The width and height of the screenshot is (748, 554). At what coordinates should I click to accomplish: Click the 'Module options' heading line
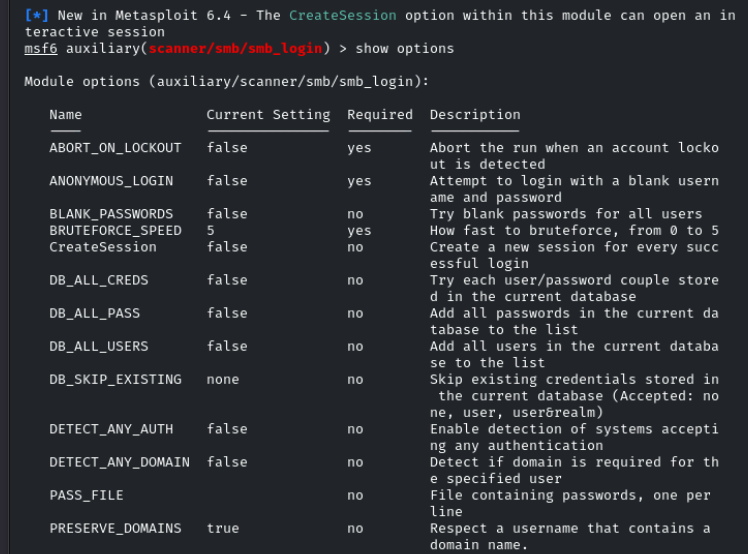coord(227,82)
